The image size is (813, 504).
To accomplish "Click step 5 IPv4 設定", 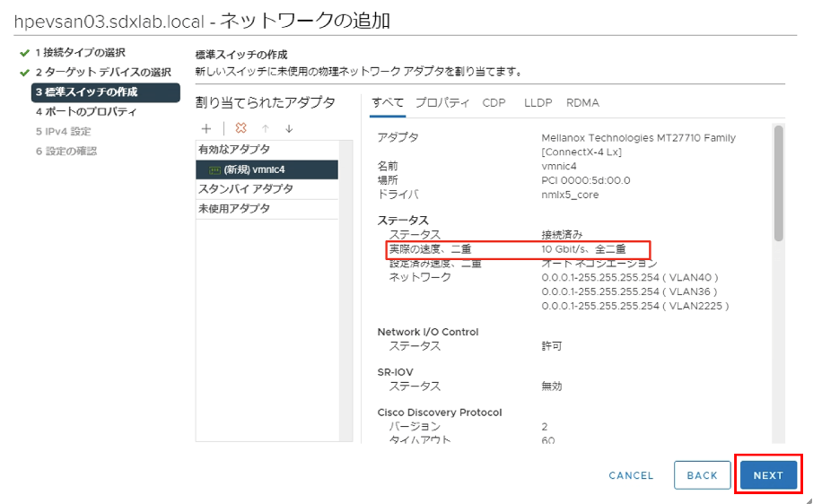I will (63, 131).
